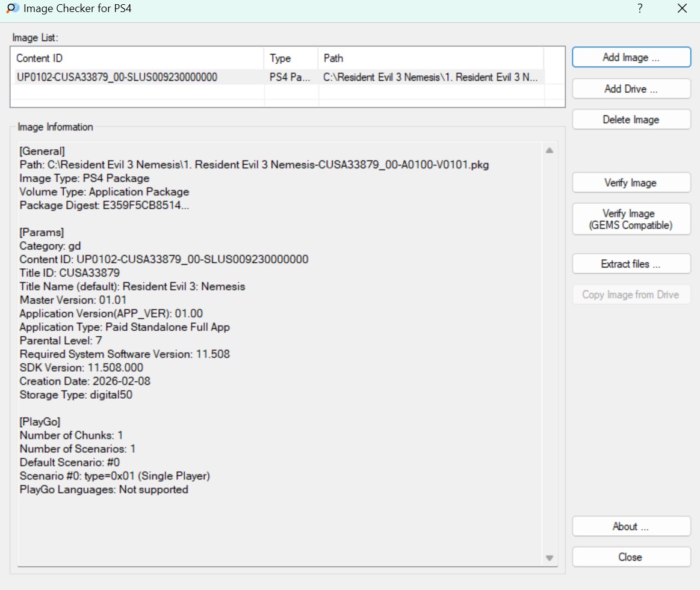Click the Delete Image button
Image resolution: width=700 pixels, height=590 pixels.
(631, 120)
